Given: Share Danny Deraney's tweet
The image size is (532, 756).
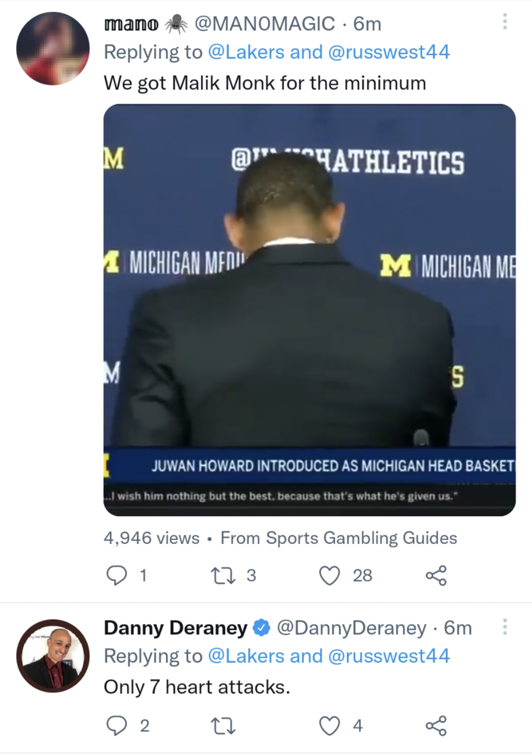Looking at the screenshot, I should [436, 726].
